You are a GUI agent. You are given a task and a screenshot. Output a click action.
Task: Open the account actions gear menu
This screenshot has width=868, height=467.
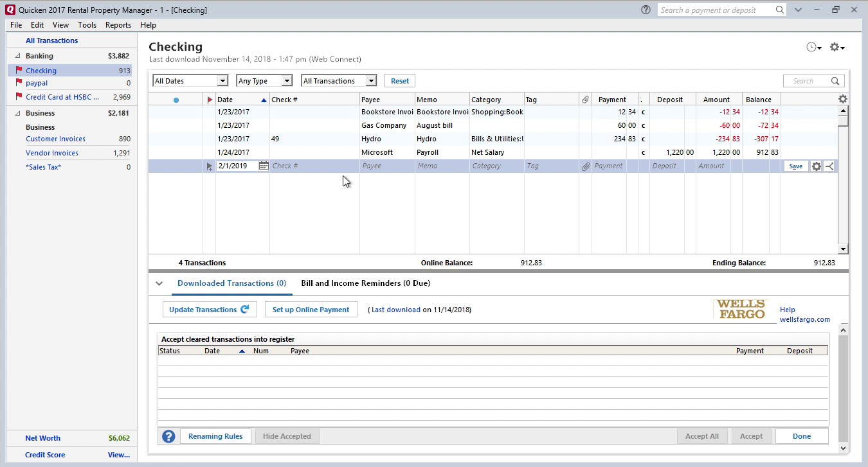point(836,47)
